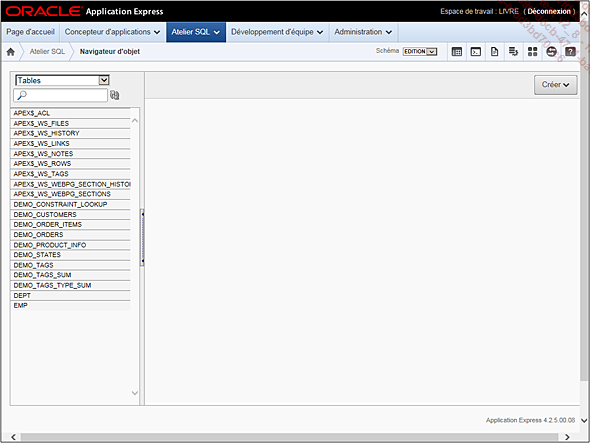Expand the Créer button menu
The height and width of the screenshot is (443, 590).
[x=555, y=85]
